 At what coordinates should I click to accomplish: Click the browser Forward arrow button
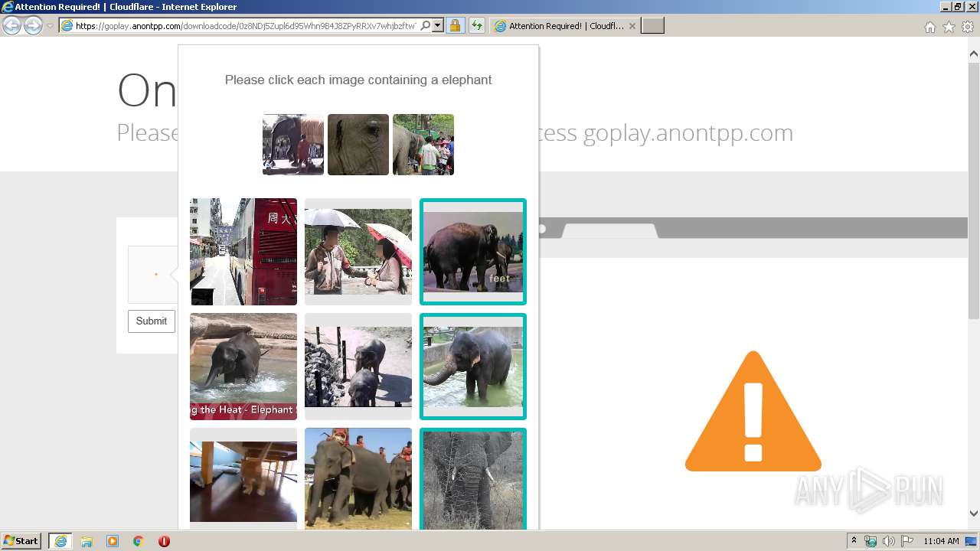(33, 26)
